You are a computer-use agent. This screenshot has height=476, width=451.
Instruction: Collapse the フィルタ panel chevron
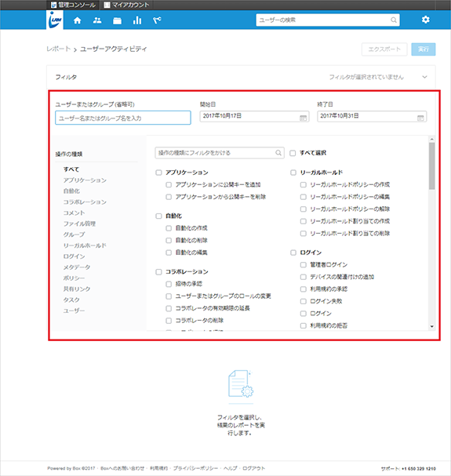coord(424,77)
